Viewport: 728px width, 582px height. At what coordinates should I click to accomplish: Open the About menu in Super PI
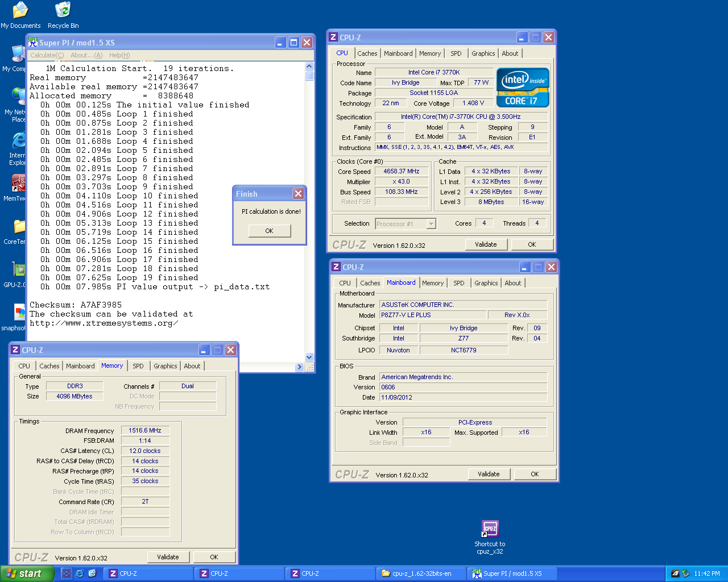point(86,55)
